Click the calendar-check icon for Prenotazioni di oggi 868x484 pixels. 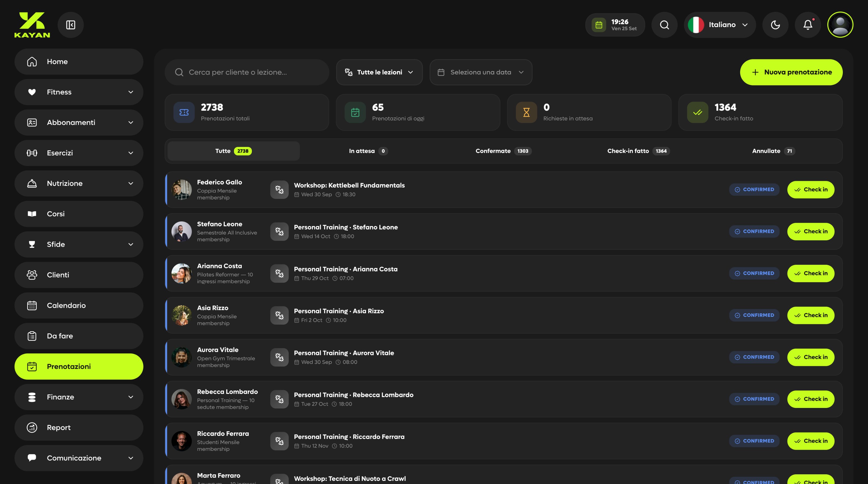pyautogui.click(x=355, y=112)
